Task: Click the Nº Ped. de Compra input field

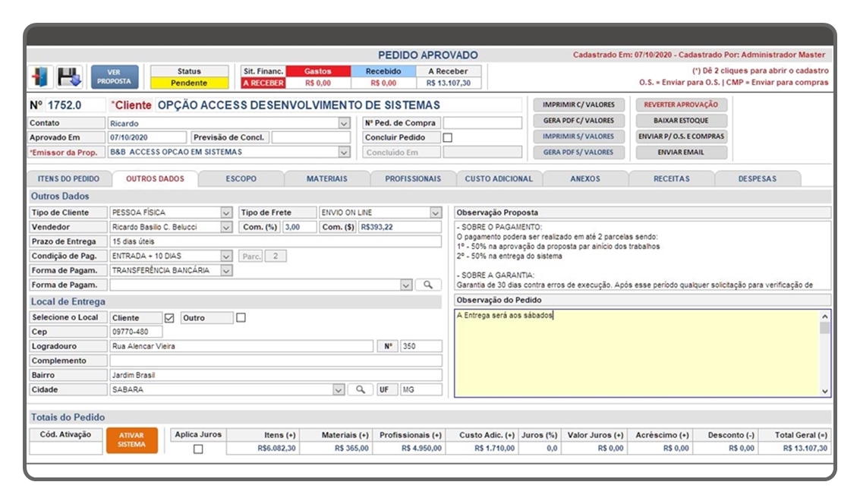Action: pos(483,124)
